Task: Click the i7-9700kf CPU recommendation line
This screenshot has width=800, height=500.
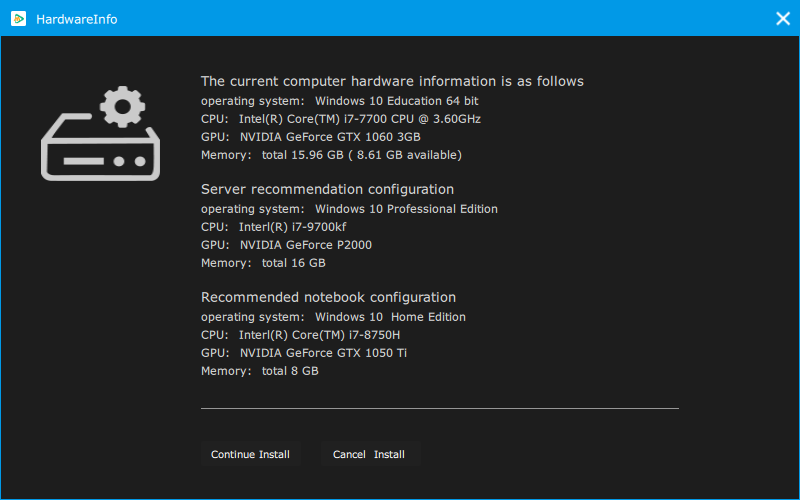Action: pos(273,227)
